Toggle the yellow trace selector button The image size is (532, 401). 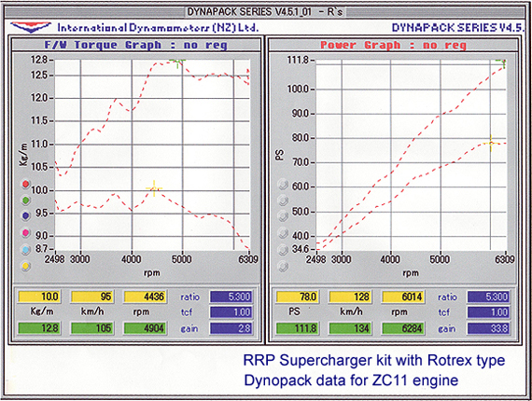(x=26, y=266)
